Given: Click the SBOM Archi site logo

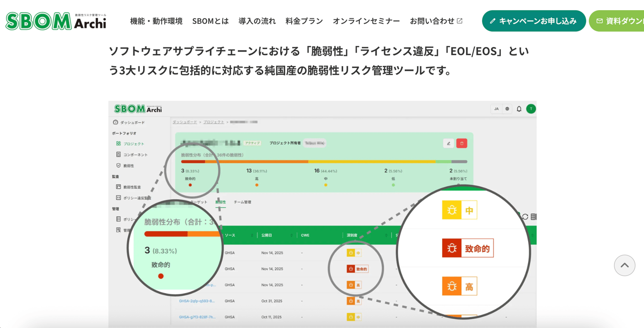Looking at the screenshot, I should 56,21.
